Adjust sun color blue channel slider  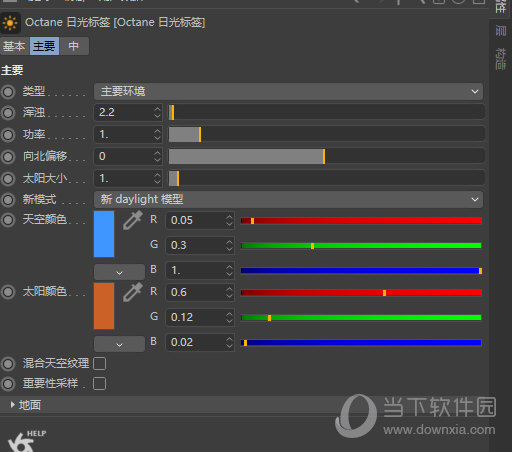pyautogui.click(x=361, y=343)
